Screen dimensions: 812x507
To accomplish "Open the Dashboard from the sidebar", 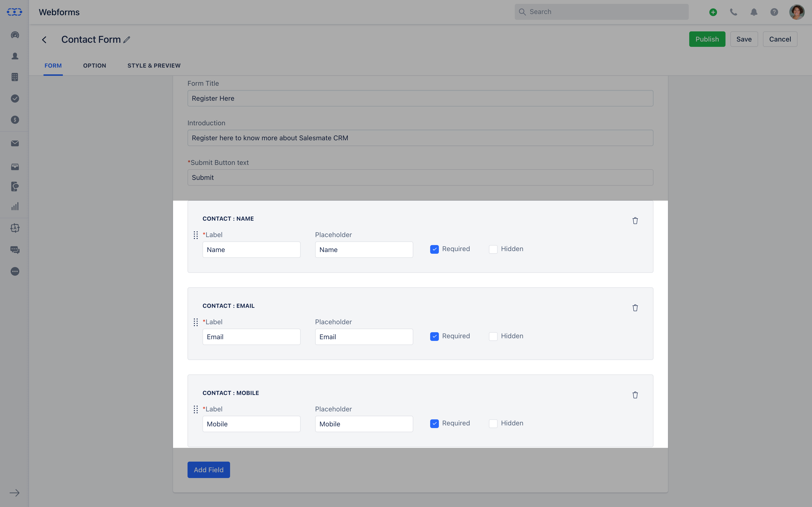I will pos(15,35).
